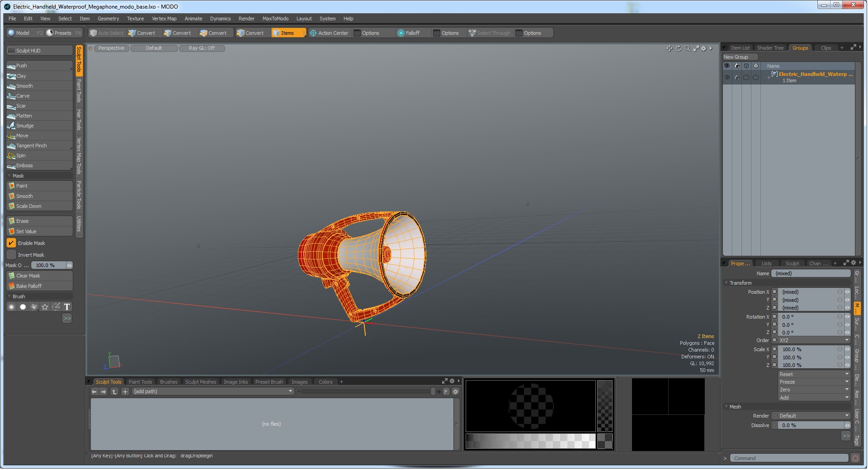Select the smooth soft brush tip
Viewport: 868px width, 470px height.
(12, 307)
